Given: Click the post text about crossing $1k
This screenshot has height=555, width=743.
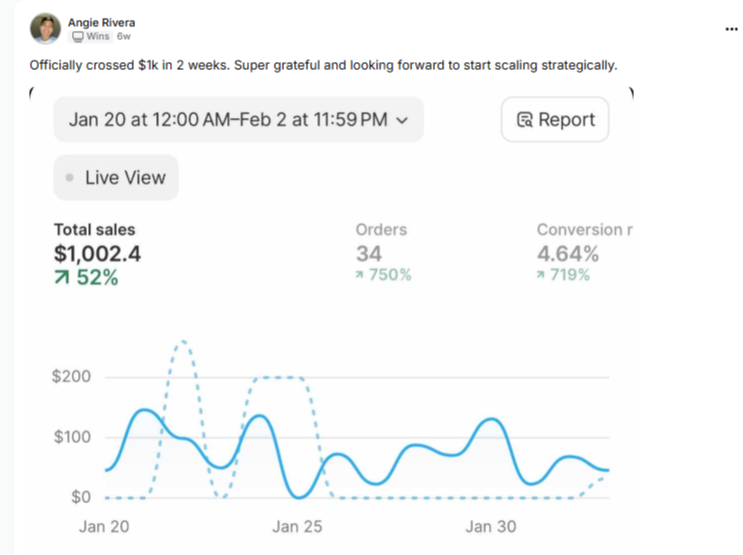Looking at the screenshot, I should point(324,65).
